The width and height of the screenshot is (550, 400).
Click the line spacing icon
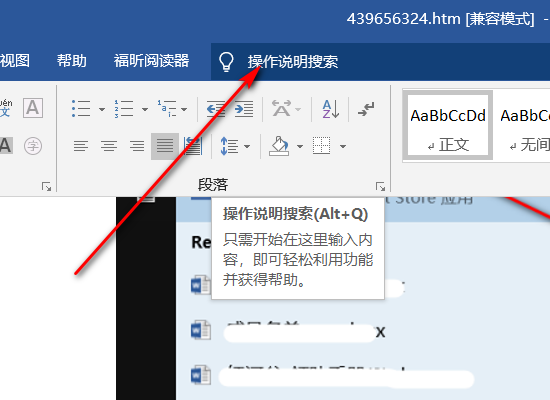tap(229, 146)
